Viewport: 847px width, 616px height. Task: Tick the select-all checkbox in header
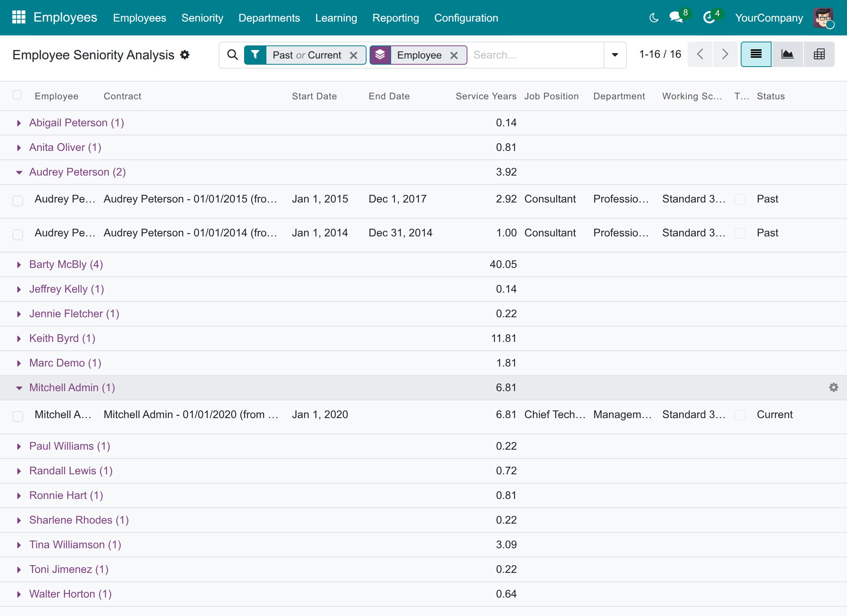click(x=17, y=95)
